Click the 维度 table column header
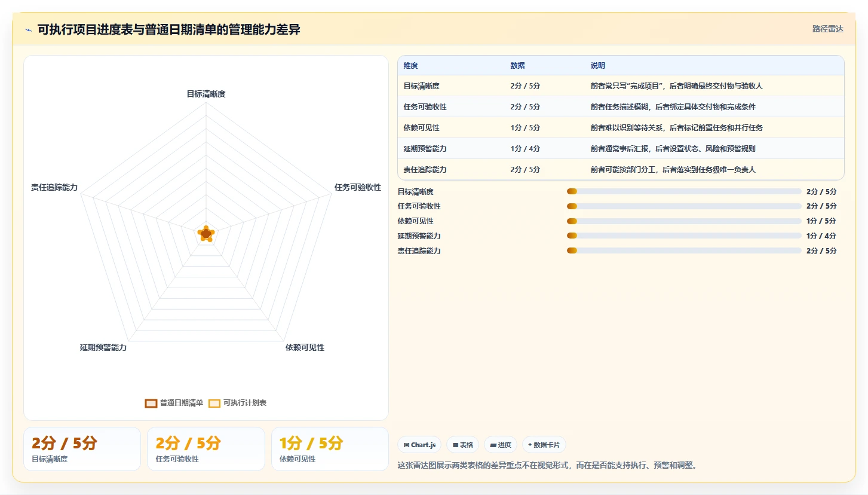The height and width of the screenshot is (495, 868). click(x=410, y=66)
